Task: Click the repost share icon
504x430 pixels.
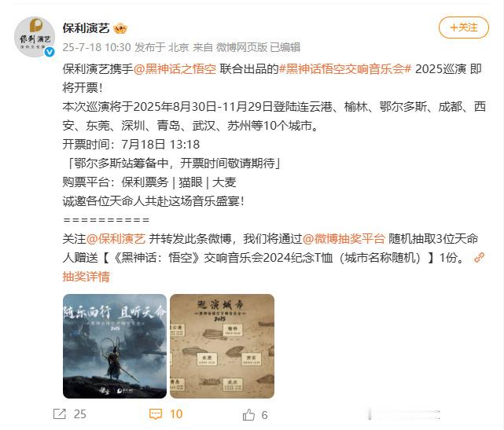Action: point(60,414)
